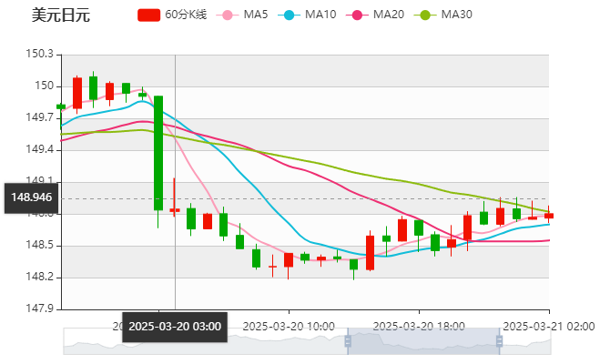Click the large green candle at 03:00
Screen dimensions: 610x364
(x=158, y=153)
